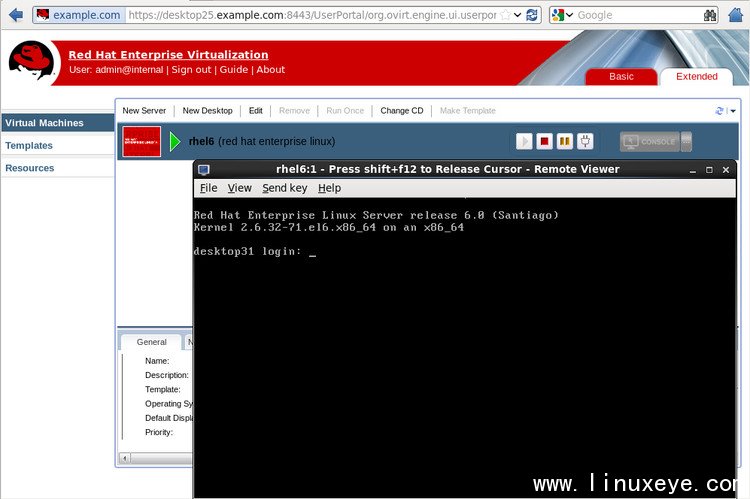Click the Console button
The image size is (750, 499).
coord(650,142)
